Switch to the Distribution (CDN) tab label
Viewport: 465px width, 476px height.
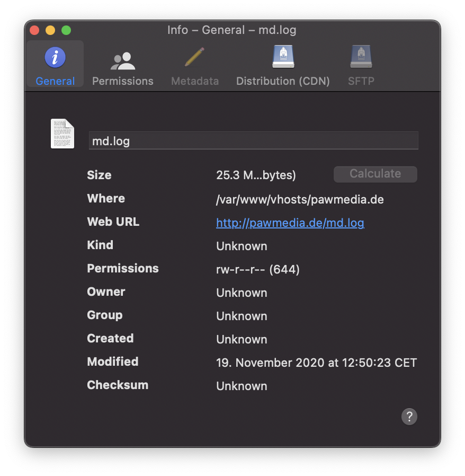(x=283, y=81)
